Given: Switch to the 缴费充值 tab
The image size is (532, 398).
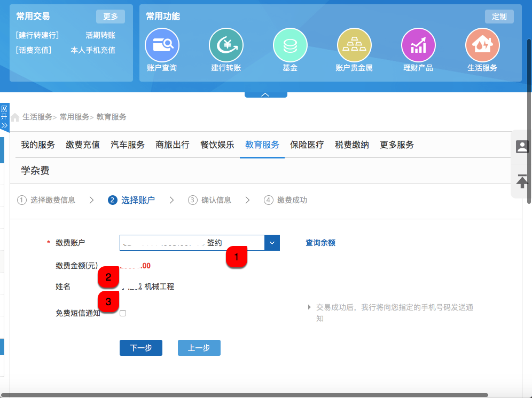Looking at the screenshot, I should click(83, 145).
